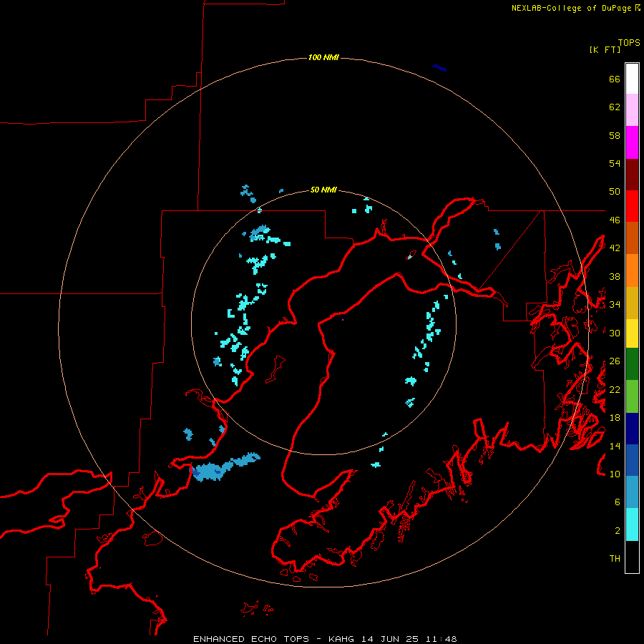Image resolution: width=644 pixels, height=644 pixels.
Task: Click the '[K FT]' units label
Action: click(x=605, y=49)
